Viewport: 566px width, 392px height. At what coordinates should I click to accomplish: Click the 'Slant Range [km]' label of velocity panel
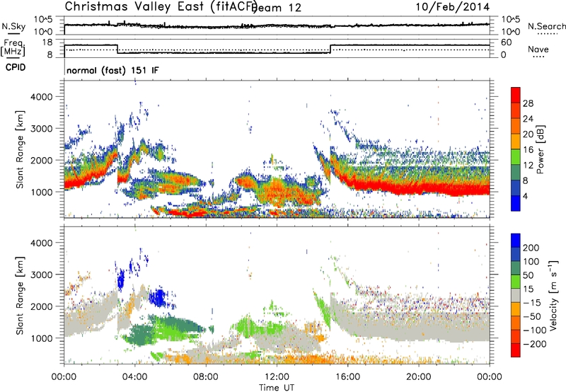(x=20, y=296)
